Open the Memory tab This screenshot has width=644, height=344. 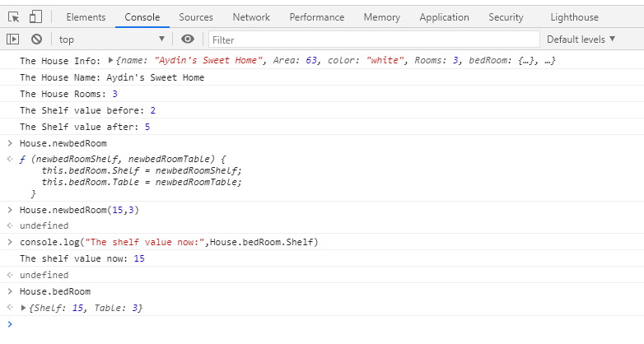tap(381, 16)
